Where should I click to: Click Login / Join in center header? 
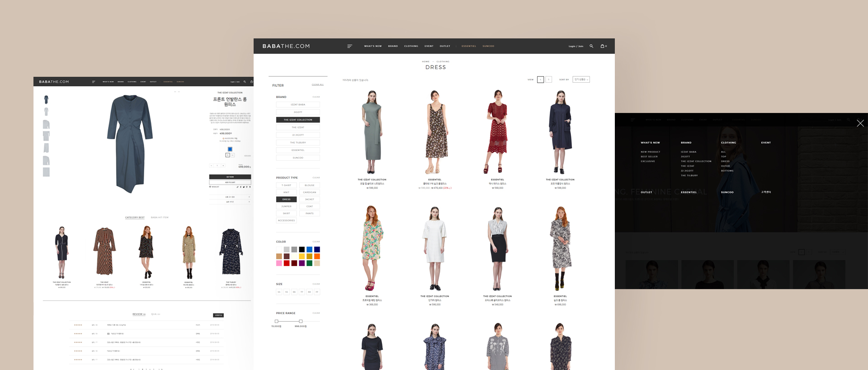tap(576, 46)
